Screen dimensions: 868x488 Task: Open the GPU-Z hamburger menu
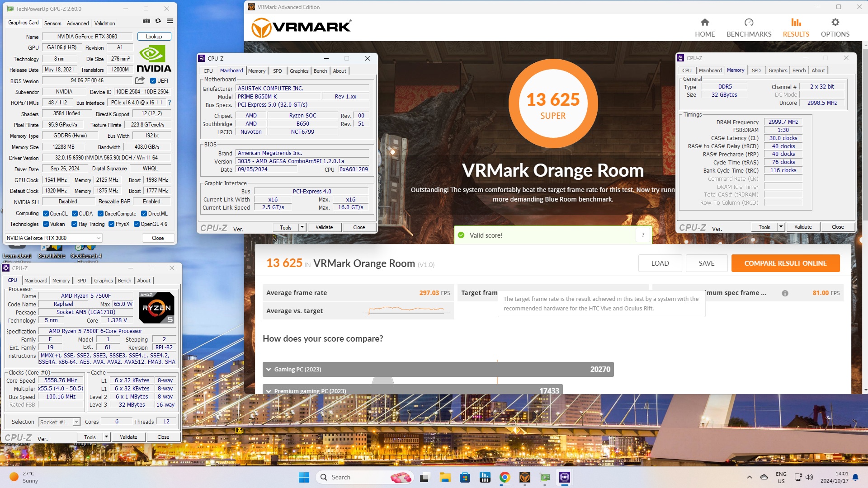pyautogui.click(x=170, y=21)
